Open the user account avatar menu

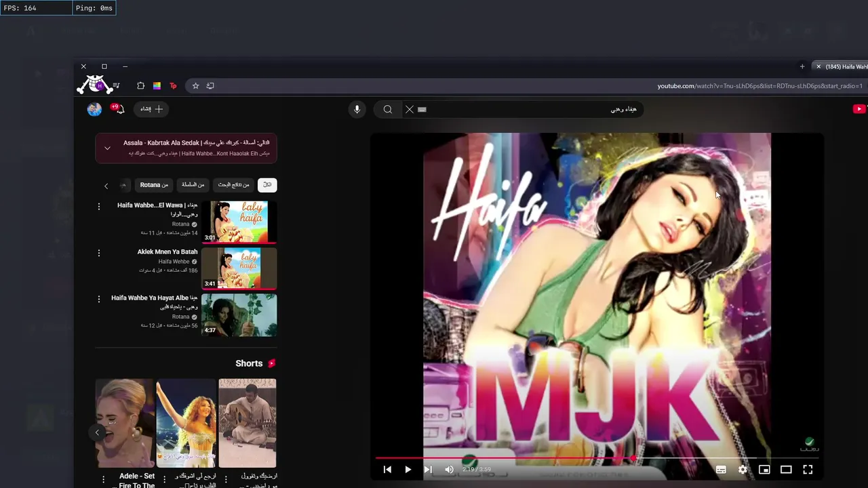tap(94, 109)
